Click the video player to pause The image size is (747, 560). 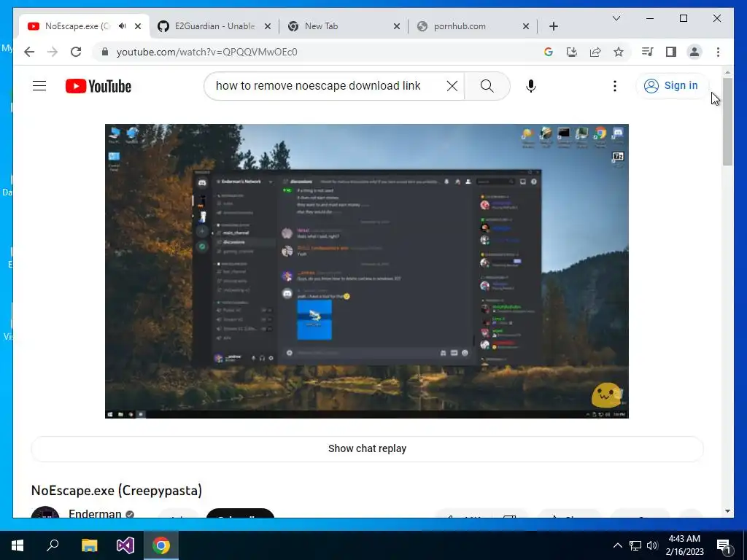click(x=367, y=271)
